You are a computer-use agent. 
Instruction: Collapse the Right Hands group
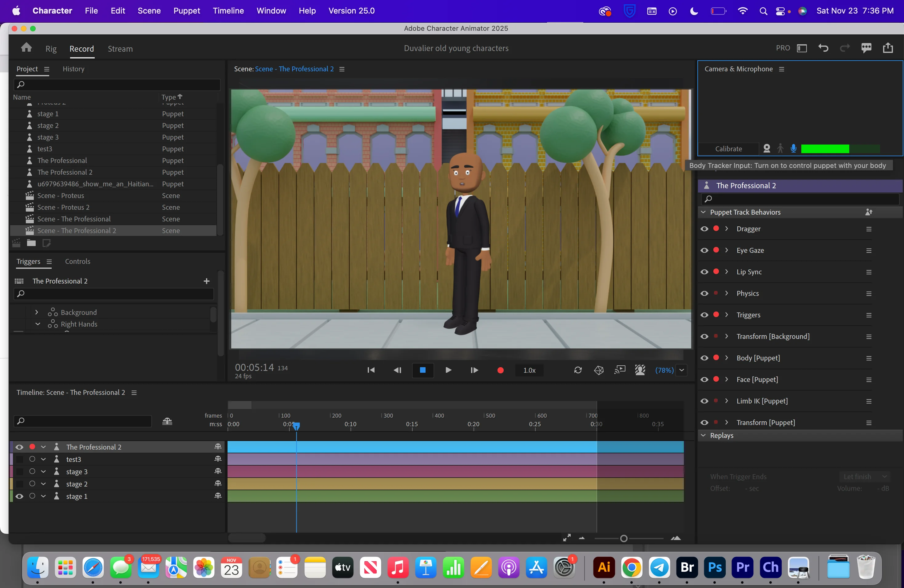(x=37, y=324)
